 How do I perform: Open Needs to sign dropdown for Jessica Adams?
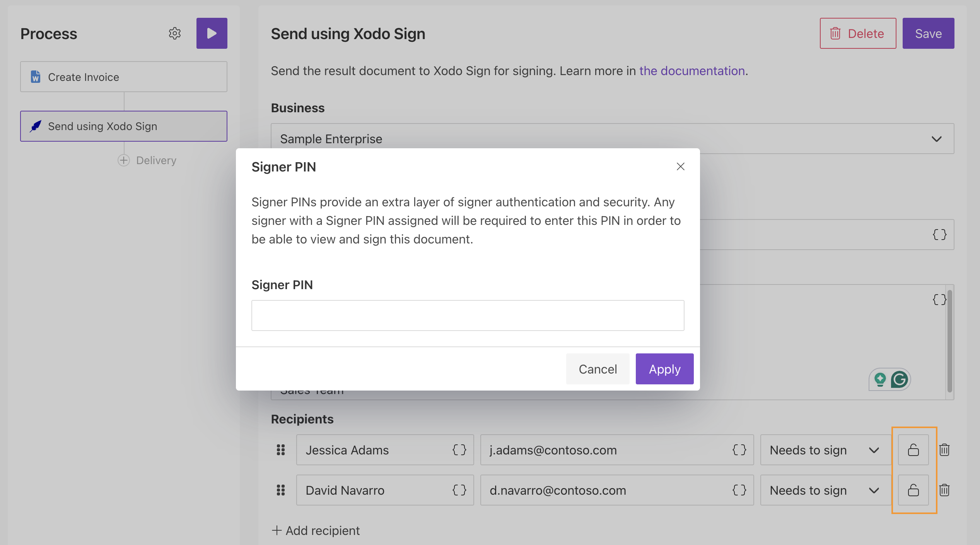825,450
